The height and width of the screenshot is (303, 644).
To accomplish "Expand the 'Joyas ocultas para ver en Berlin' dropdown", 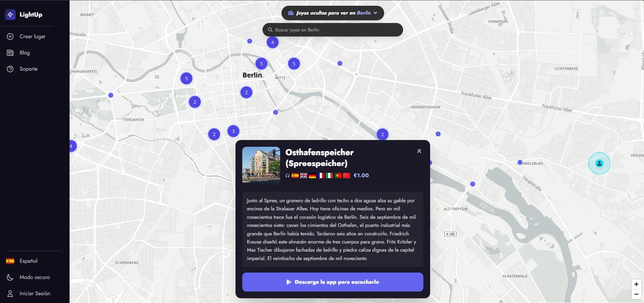I will (x=333, y=13).
